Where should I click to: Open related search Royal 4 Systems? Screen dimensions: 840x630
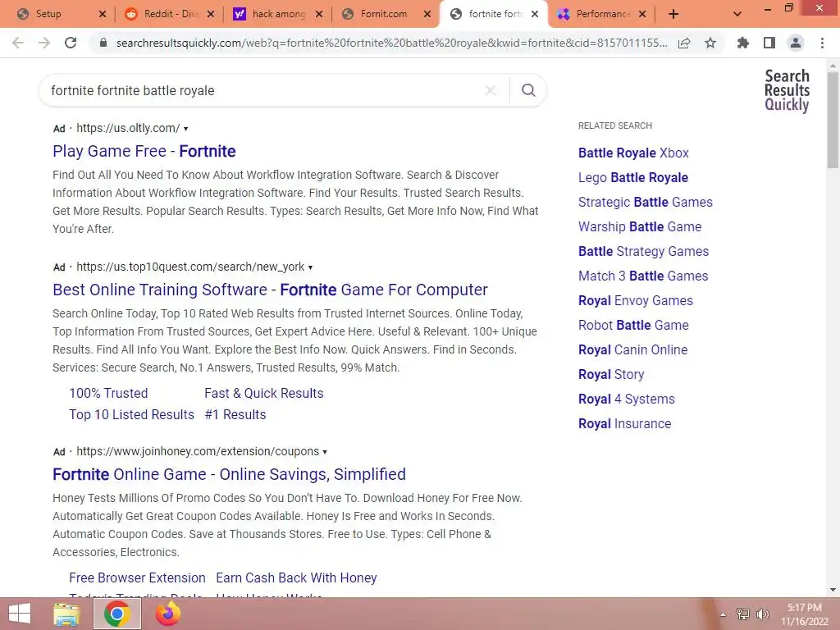(626, 399)
